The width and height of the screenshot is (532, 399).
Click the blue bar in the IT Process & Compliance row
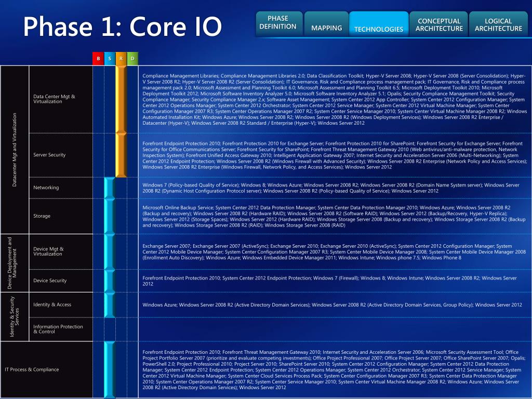[x=110, y=370]
